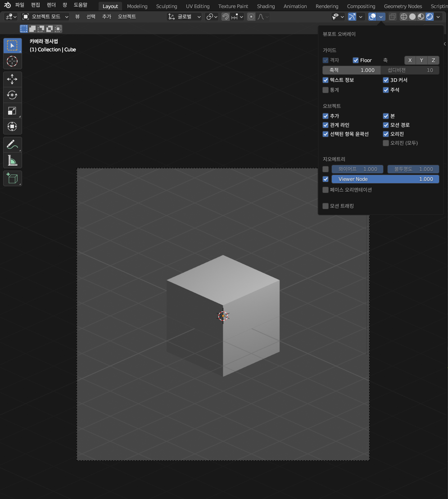Click the 축적 scale value field
448x499 pixels.
coord(352,70)
